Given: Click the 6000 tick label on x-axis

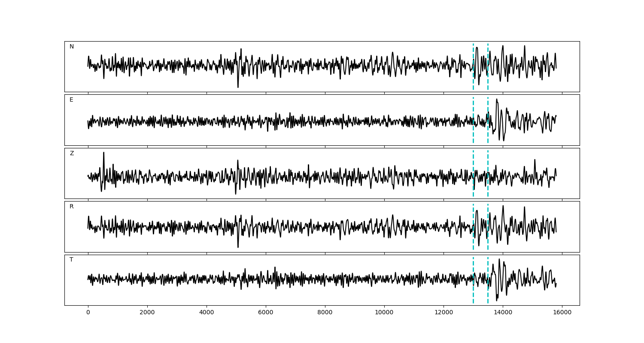Looking at the screenshot, I should point(266,313).
